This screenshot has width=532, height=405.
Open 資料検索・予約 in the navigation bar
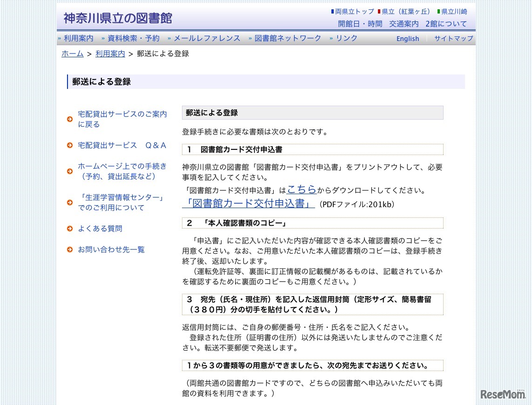pyautogui.click(x=133, y=38)
